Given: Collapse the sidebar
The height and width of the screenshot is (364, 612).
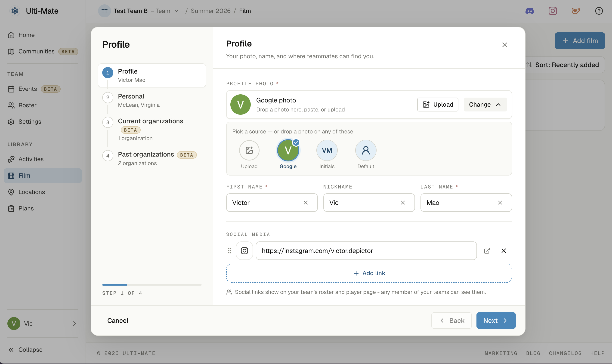Looking at the screenshot, I should 25,349.
